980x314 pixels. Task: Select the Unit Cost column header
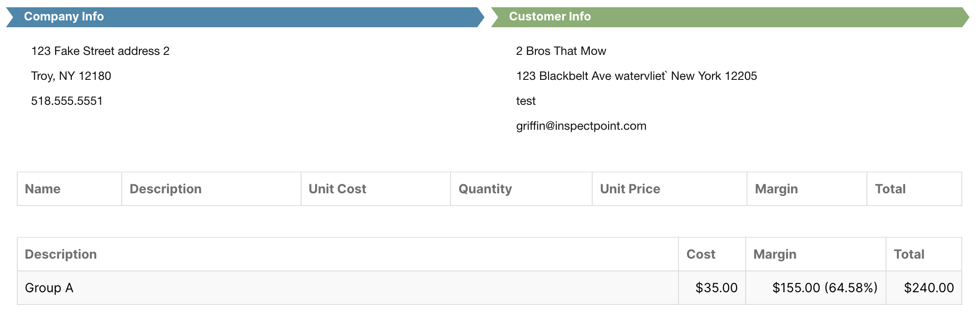[376, 189]
